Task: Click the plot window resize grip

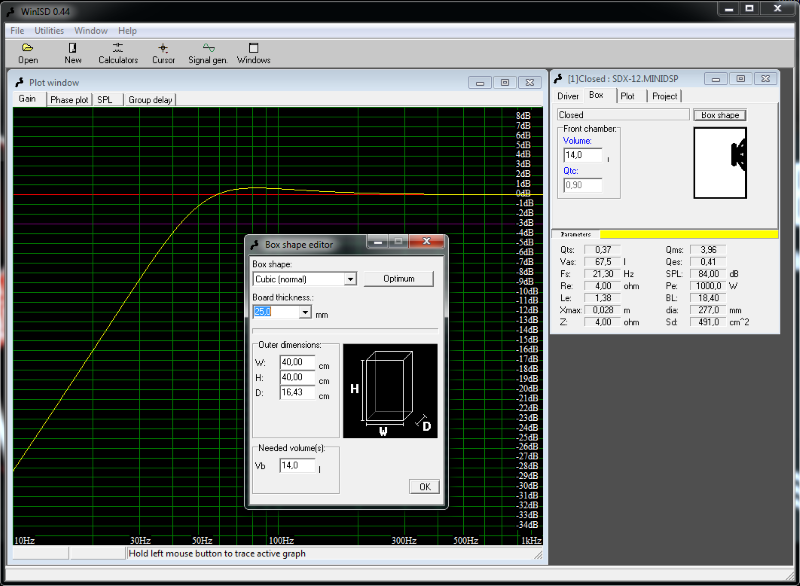Action: tap(538, 555)
